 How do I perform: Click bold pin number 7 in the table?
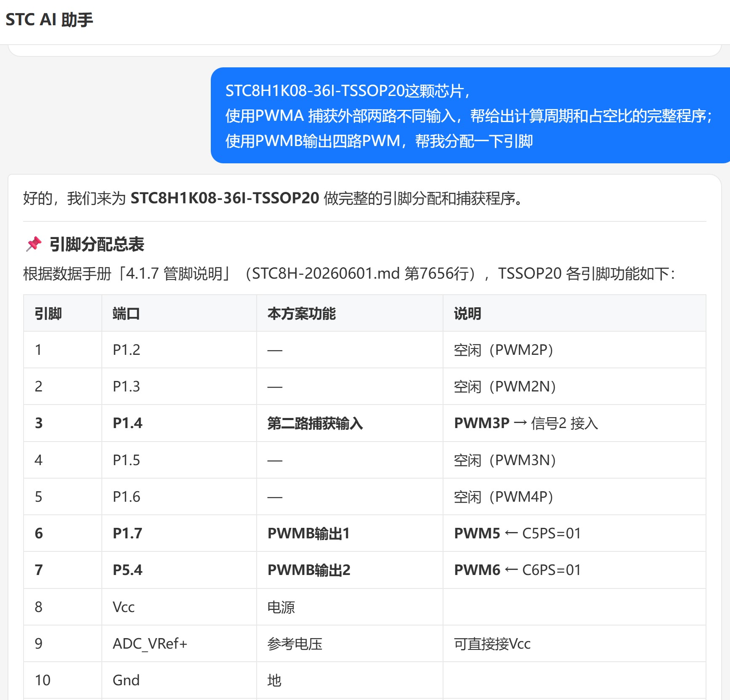[x=63, y=570]
